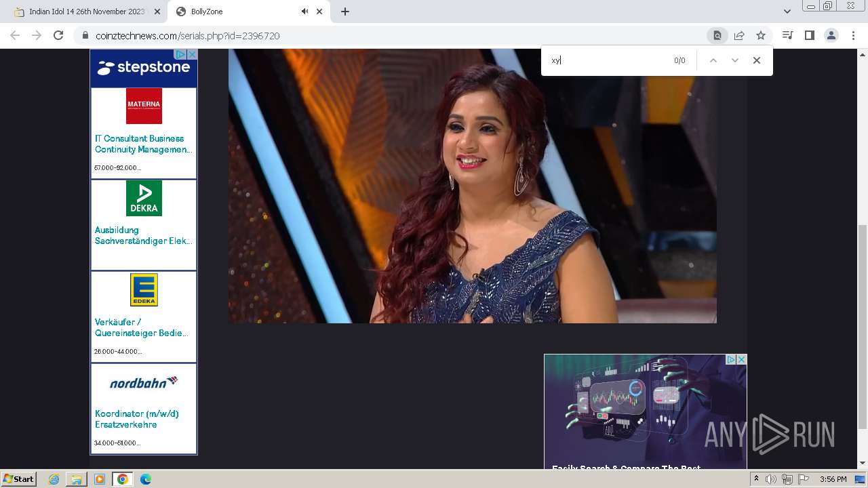
Task: Click the address bar URL
Action: [x=188, y=36]
